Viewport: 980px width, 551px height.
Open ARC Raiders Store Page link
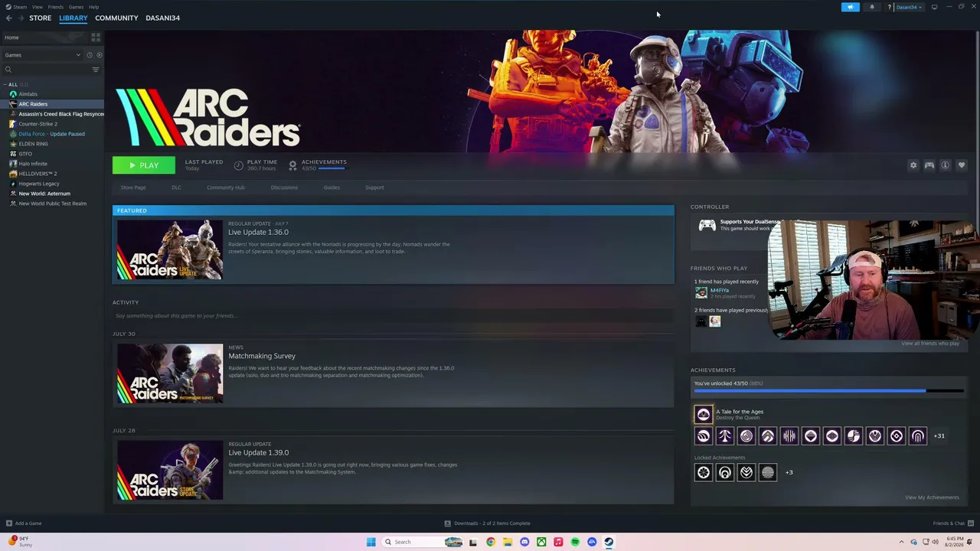coord(133,187)
